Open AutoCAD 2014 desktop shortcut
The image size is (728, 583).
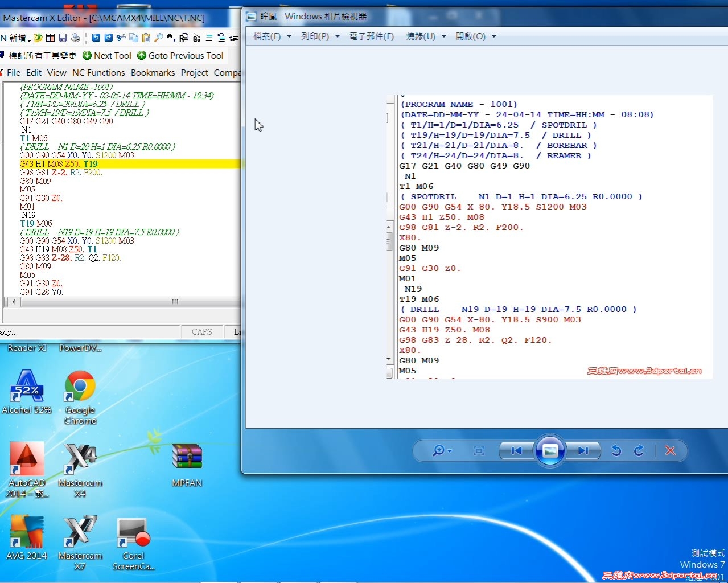27,470
